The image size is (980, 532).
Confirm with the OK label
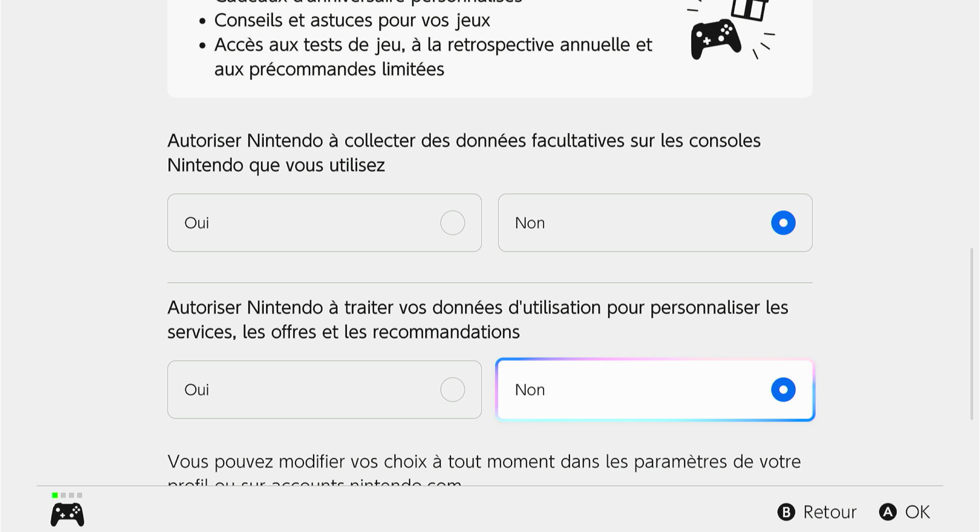[917, 512]
